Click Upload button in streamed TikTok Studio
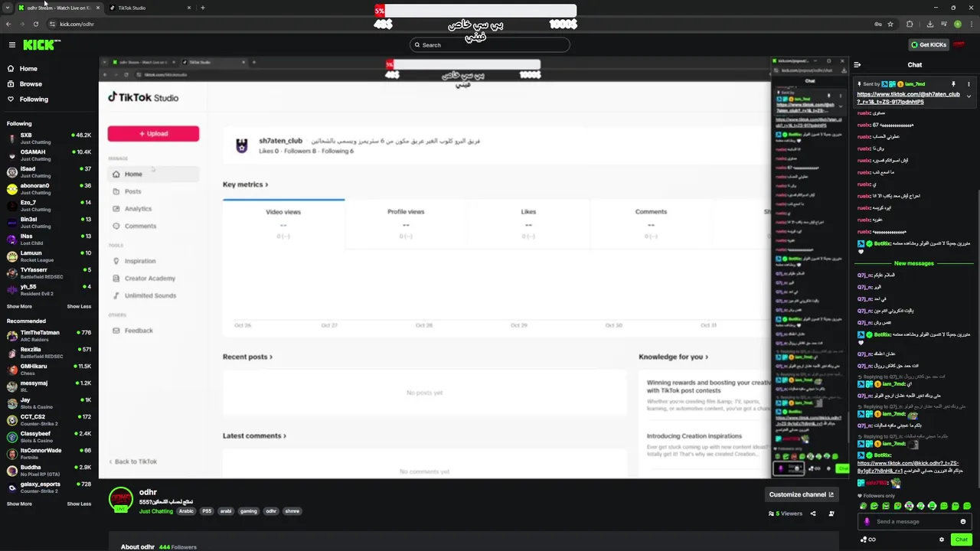Viewport: 980px width, 551px height. 153,134
